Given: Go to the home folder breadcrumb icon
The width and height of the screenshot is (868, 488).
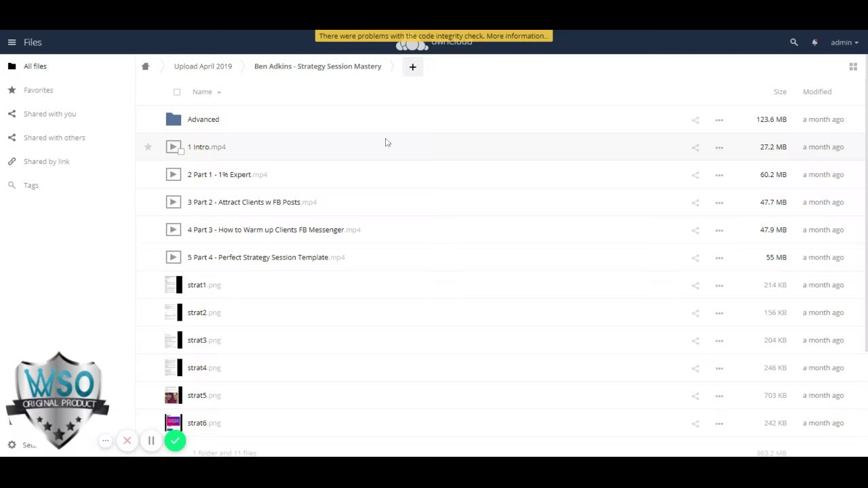Looking at the screenshot, I should [x=145, y=66].
